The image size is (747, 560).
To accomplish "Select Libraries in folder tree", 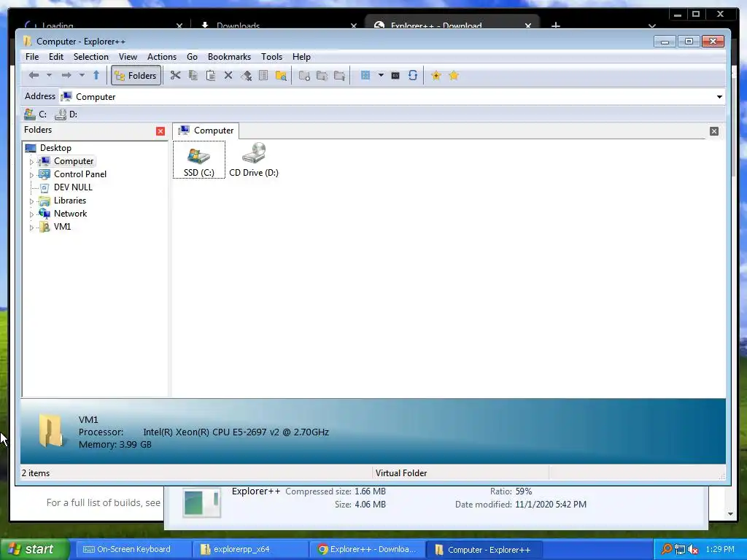I will [69, 201].
